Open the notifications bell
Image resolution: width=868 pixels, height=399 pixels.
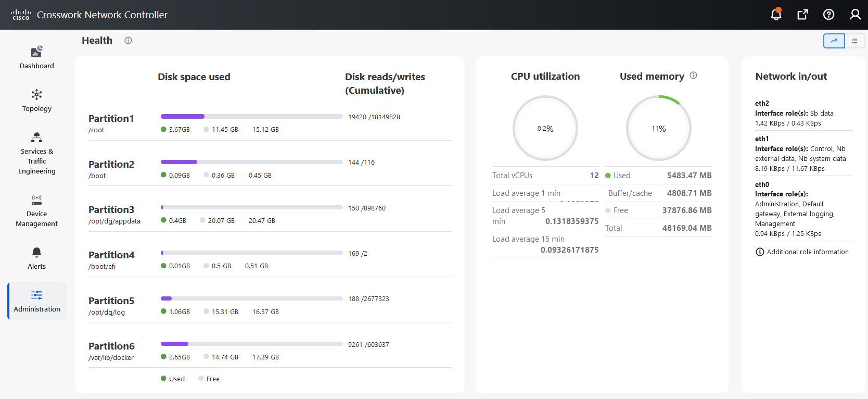pos(776,14)
